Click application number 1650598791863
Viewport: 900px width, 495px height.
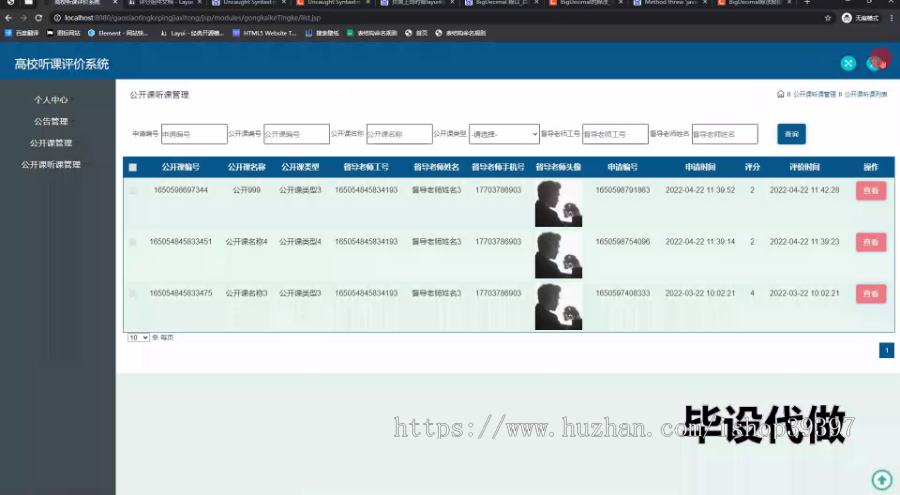pos(623,190)
